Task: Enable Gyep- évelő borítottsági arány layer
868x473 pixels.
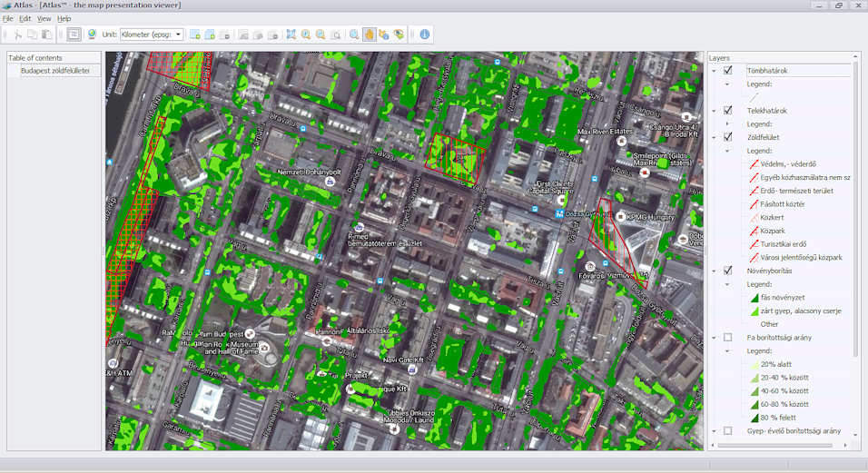Action: pyautogui.click(x=728, y=430)
